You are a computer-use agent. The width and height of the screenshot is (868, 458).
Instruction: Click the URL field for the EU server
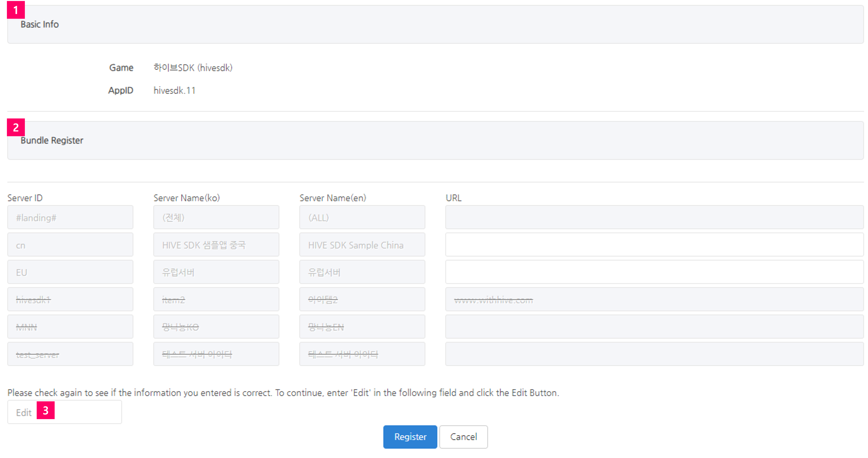pyautogui.click(x=654, y=272)
